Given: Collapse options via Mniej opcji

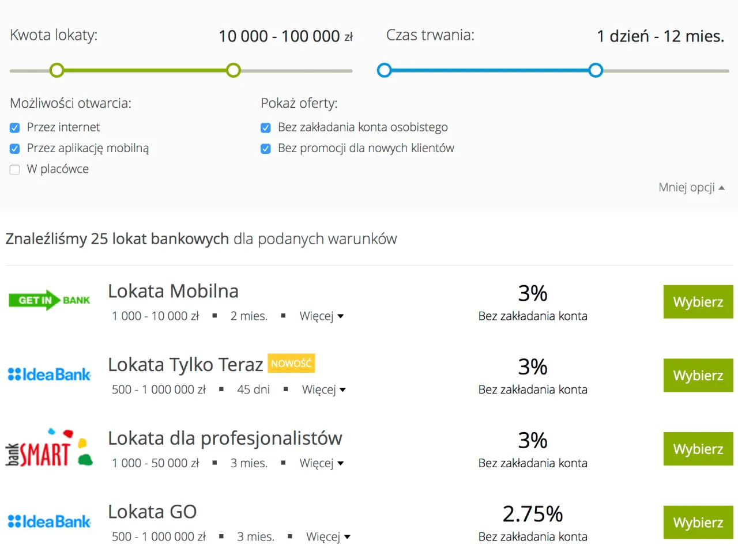Looking at the screenshot, I should (691, 187).
